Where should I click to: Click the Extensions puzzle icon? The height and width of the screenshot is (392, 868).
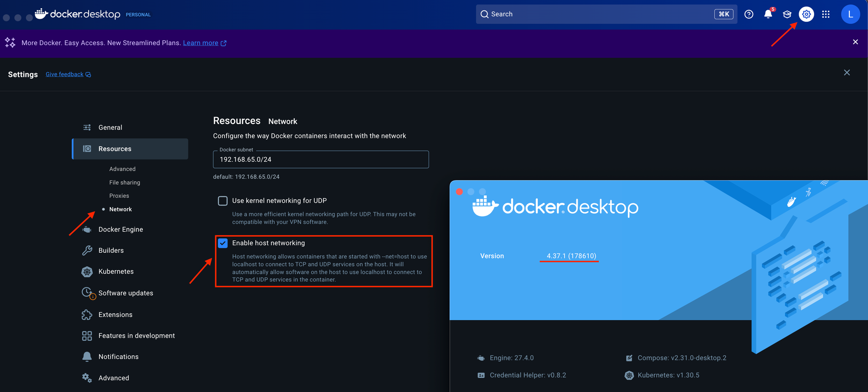tap(87, 315)
